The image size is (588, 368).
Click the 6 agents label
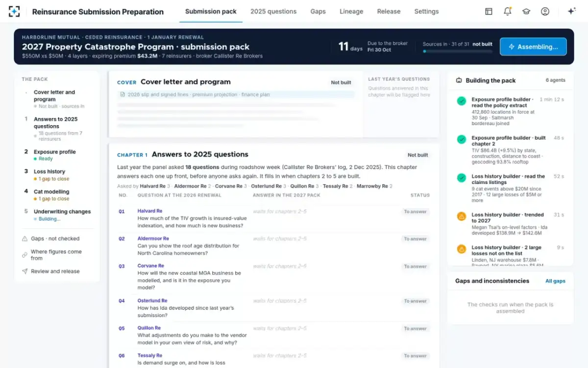556,80
